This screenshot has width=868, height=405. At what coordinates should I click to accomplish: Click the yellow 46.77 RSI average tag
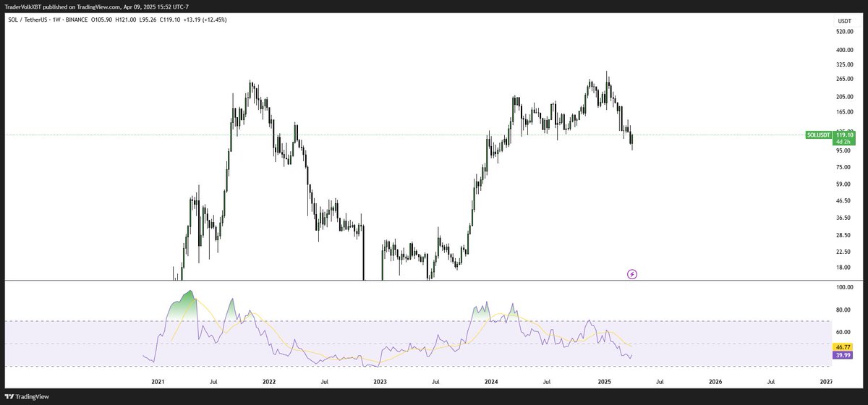pyautogui.click(x=843, y=348)
